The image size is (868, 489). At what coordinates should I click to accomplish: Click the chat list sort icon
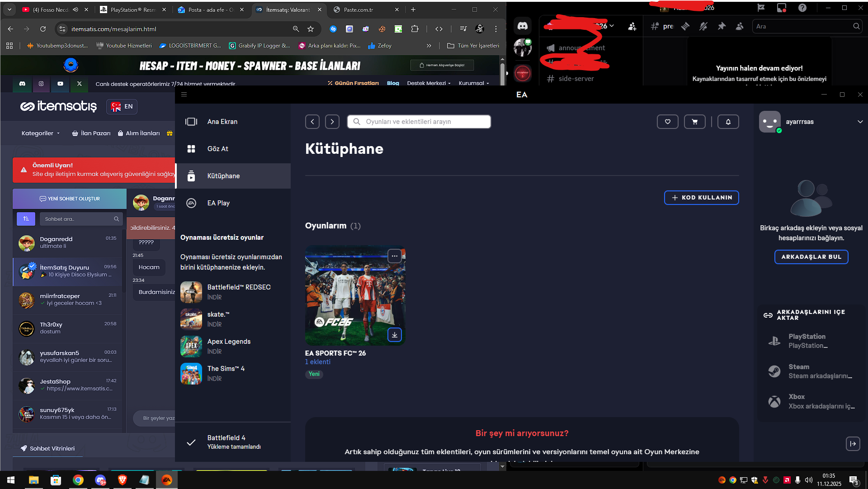coord(26,219)
